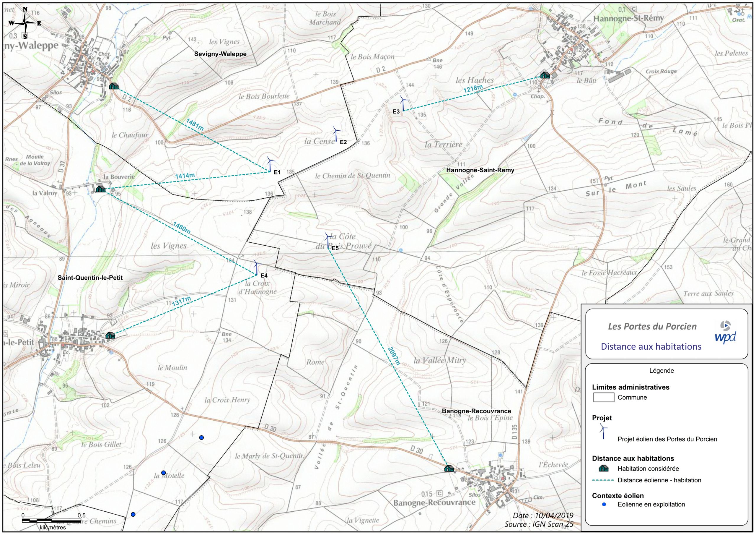This screenshot has width=756, height=535.
Task: Click the le Chaufour place name
Action: (130, 135)
